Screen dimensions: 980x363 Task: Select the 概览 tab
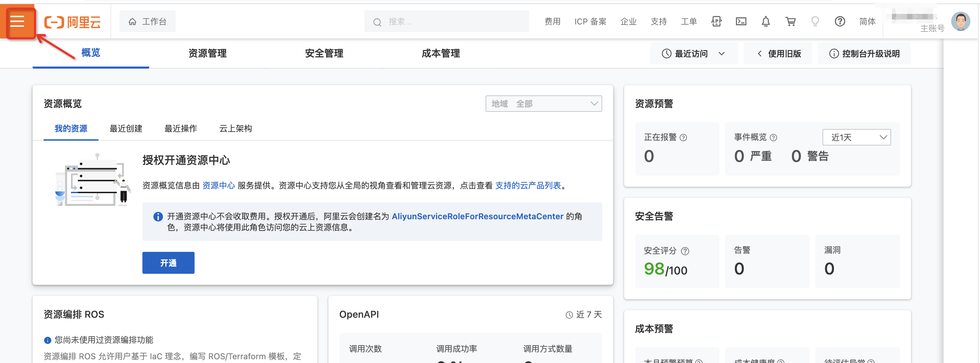pos(91,53)
